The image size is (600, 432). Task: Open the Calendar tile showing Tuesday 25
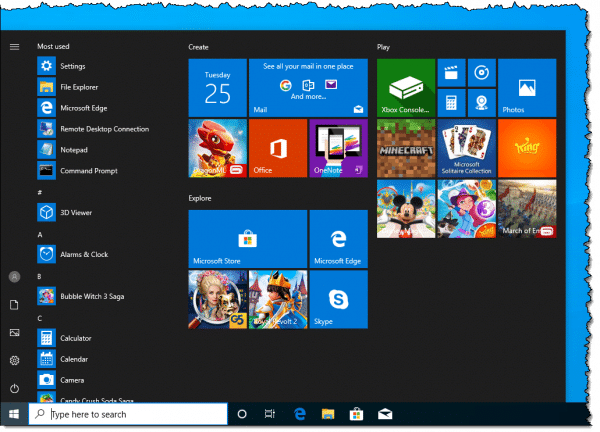point(218,88)
